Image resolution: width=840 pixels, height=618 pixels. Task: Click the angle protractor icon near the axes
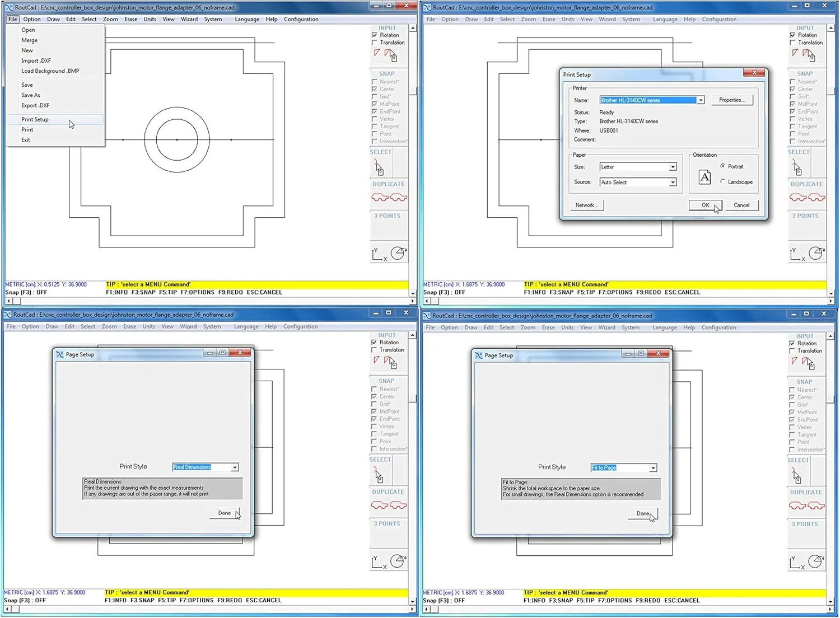[398, 252]
